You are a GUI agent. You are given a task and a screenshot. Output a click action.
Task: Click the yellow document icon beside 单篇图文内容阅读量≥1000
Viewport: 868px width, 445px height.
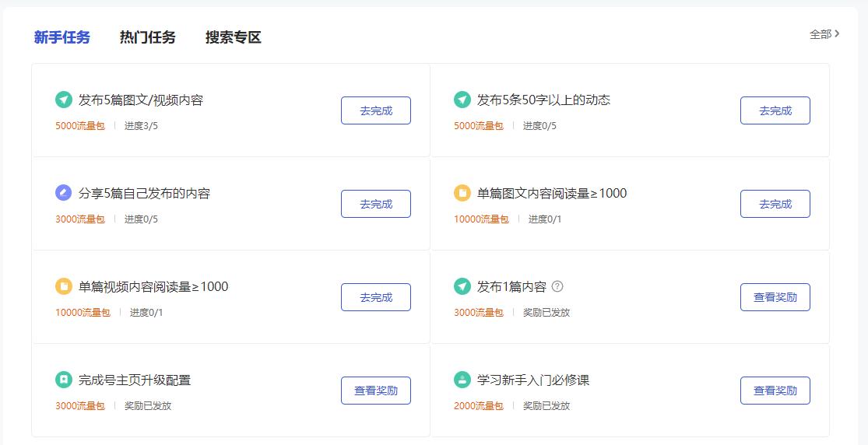[x=462, y=193]
